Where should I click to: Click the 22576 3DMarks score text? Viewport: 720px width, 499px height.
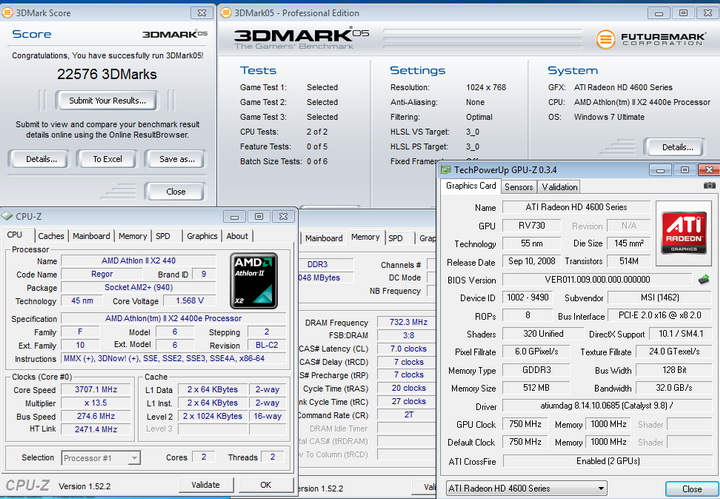[x=107, y=74]
